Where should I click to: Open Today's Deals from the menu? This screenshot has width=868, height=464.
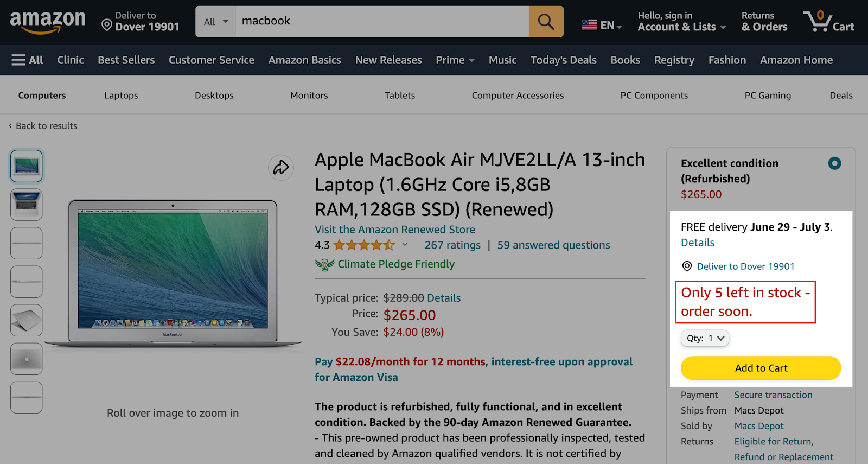click(563, 60)
